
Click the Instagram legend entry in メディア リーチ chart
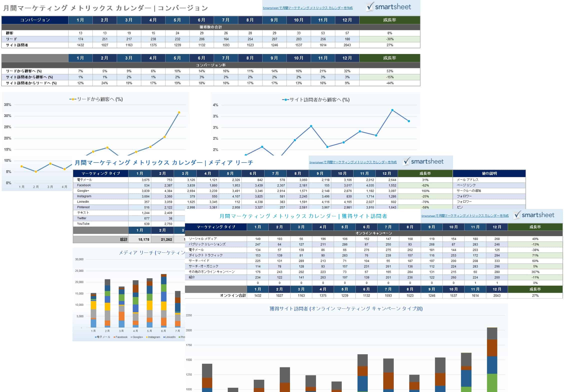pos(153,337)
